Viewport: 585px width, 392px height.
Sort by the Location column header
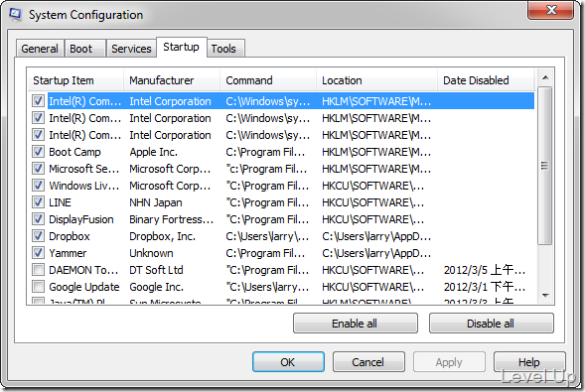376,80
